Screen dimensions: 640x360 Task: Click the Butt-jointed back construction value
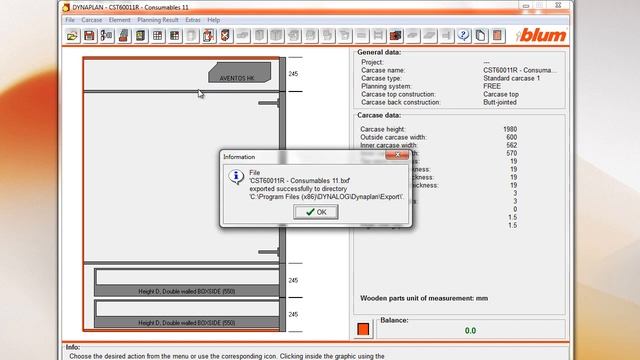[x=500, y=102]
